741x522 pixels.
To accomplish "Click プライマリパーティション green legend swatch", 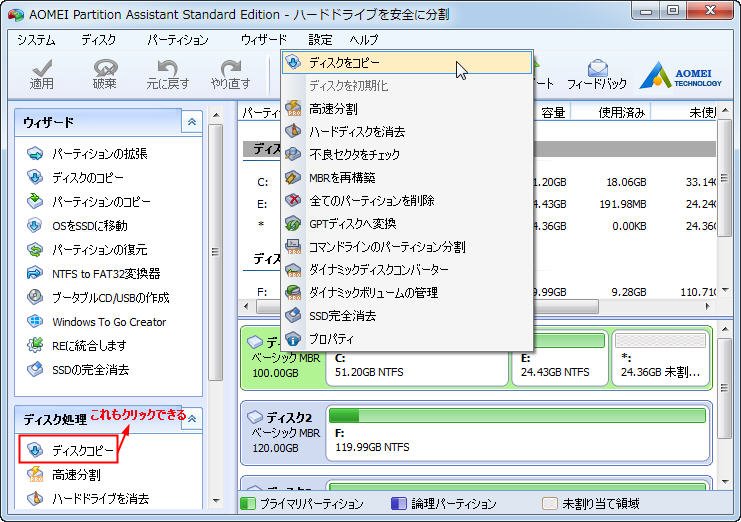I will tap(247, 504).
